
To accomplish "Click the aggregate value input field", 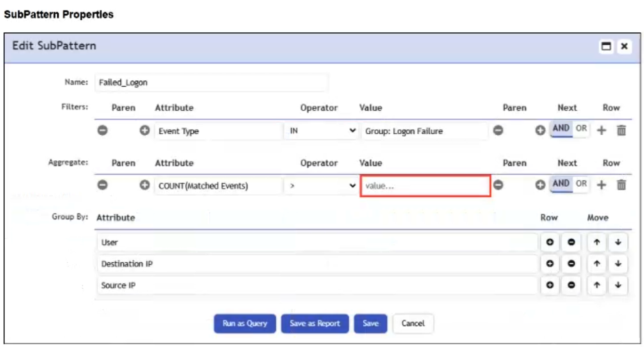I will click(425, 186).
